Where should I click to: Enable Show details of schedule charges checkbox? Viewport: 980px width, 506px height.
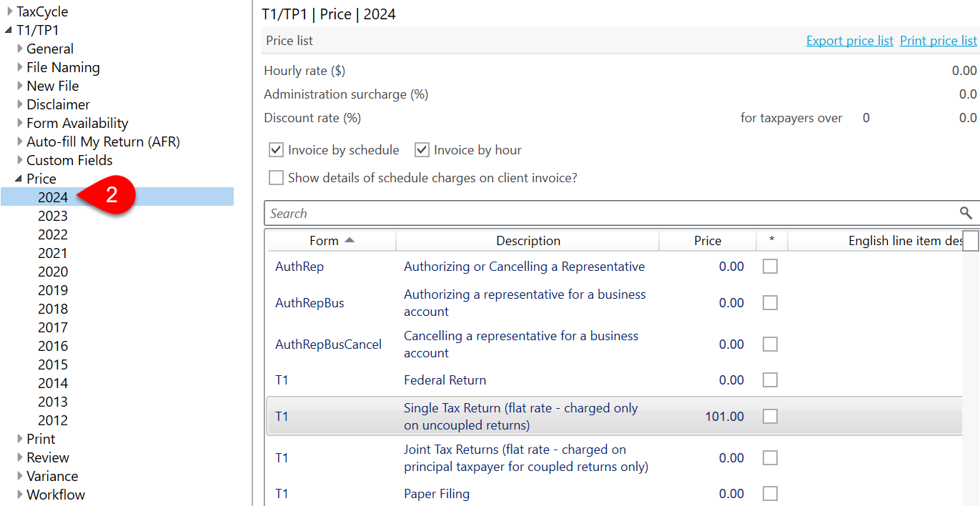[276, 177]
